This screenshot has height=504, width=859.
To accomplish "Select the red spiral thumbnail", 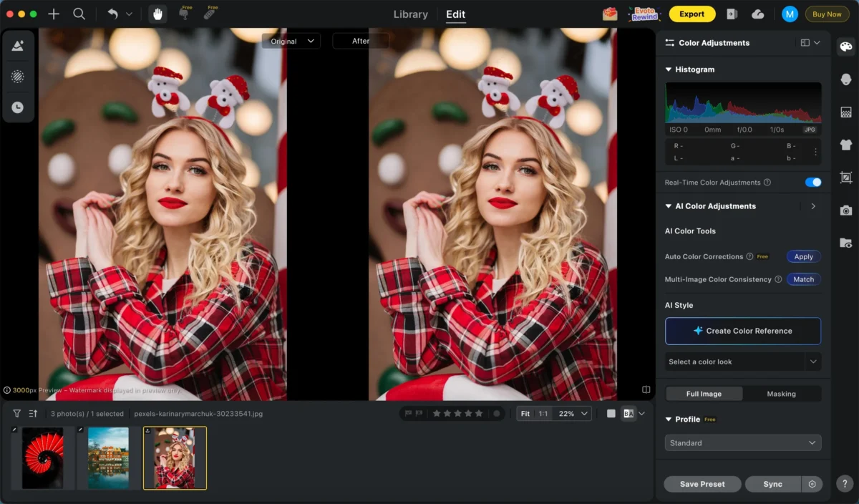I will pyautogui.click(x=43, y=458).
